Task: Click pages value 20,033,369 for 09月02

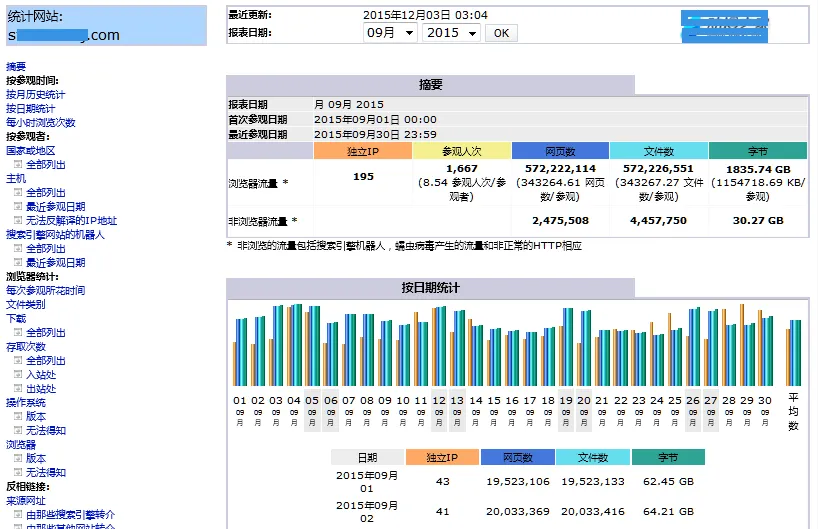Action: pyautogui.click(x=518, y=512)
